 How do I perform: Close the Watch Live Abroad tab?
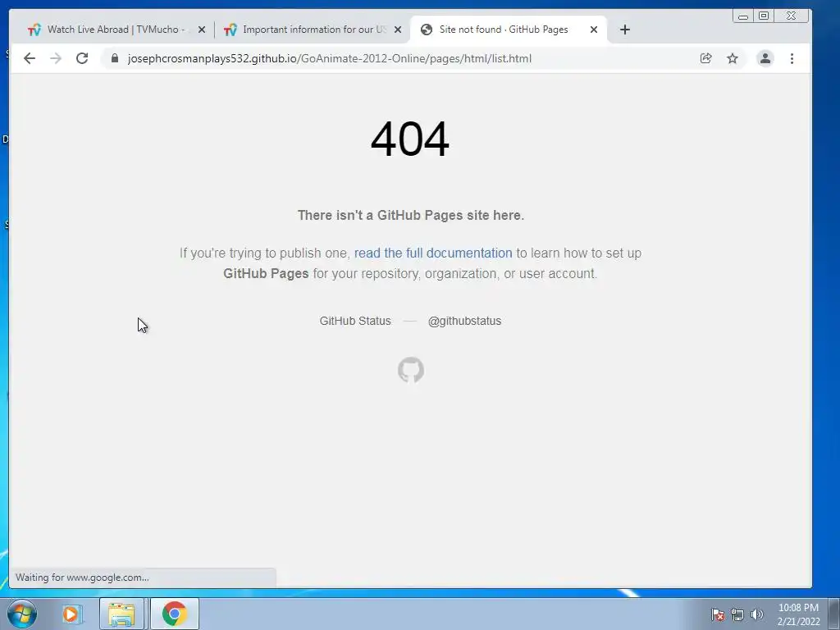point(202,30)
